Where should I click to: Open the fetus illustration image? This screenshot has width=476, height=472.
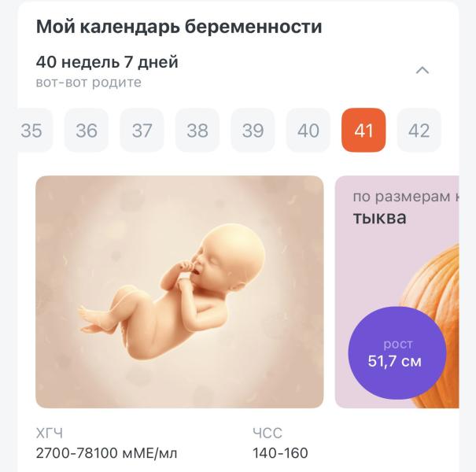coord(179,292)
